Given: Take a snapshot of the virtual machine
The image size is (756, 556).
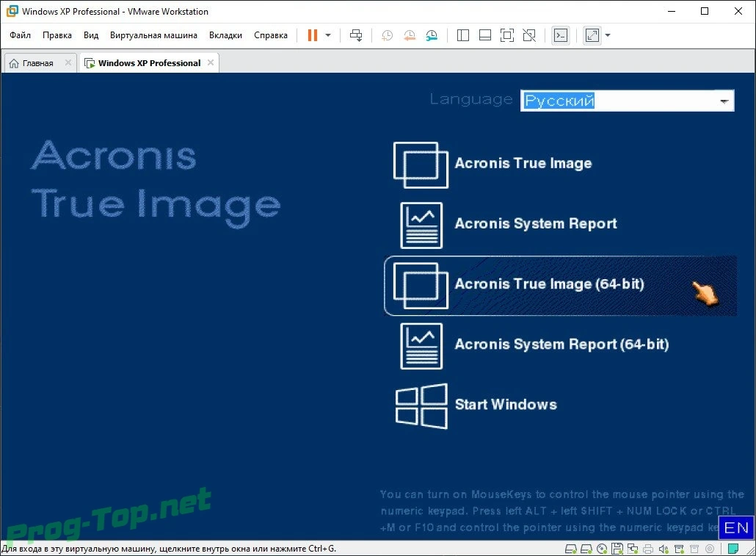Looking at the screenshot, I should 387,35.
